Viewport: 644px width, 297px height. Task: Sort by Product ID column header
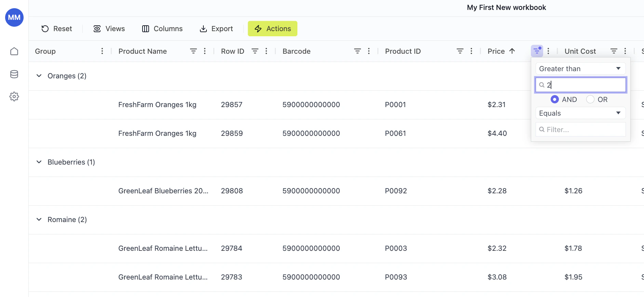click(x=403, y=51)
